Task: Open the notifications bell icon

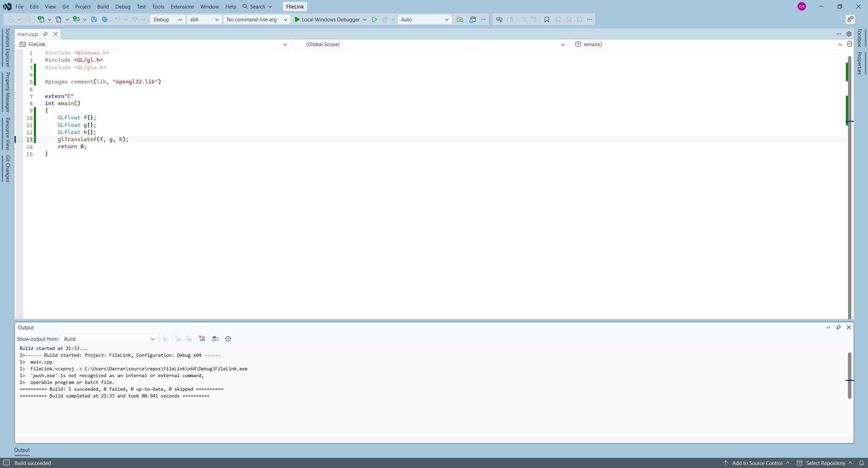Action: [x=861, y=463]
